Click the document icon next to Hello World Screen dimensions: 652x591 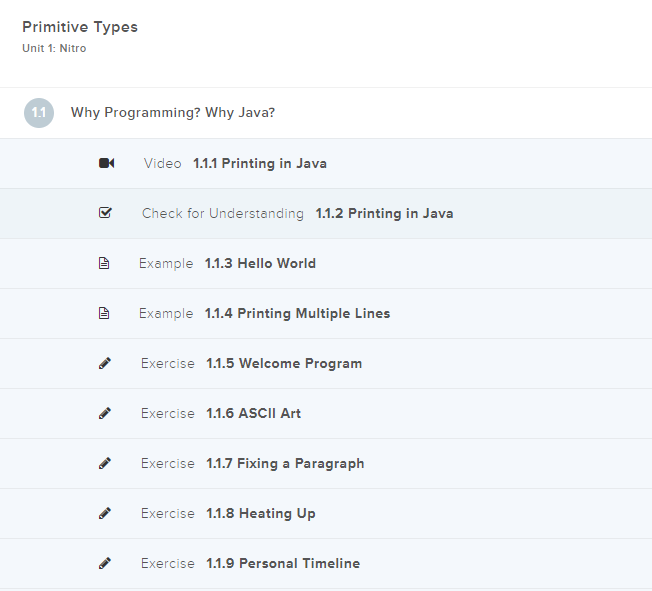click(x=104, y=263)
